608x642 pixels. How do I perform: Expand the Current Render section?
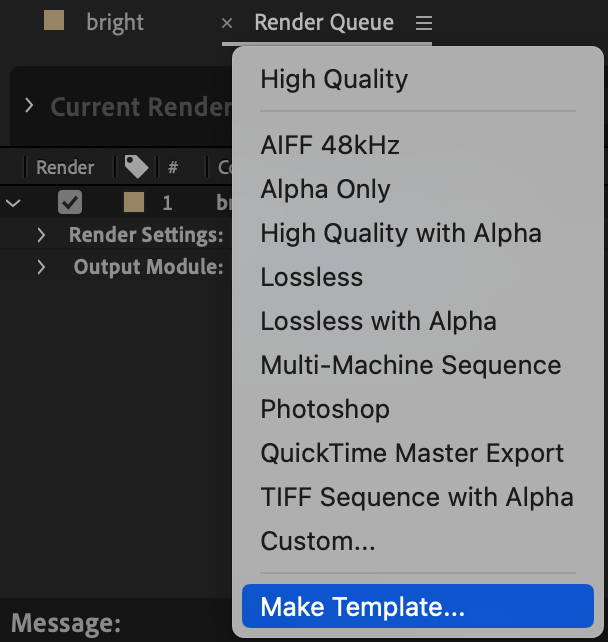(x=29, y=105)
